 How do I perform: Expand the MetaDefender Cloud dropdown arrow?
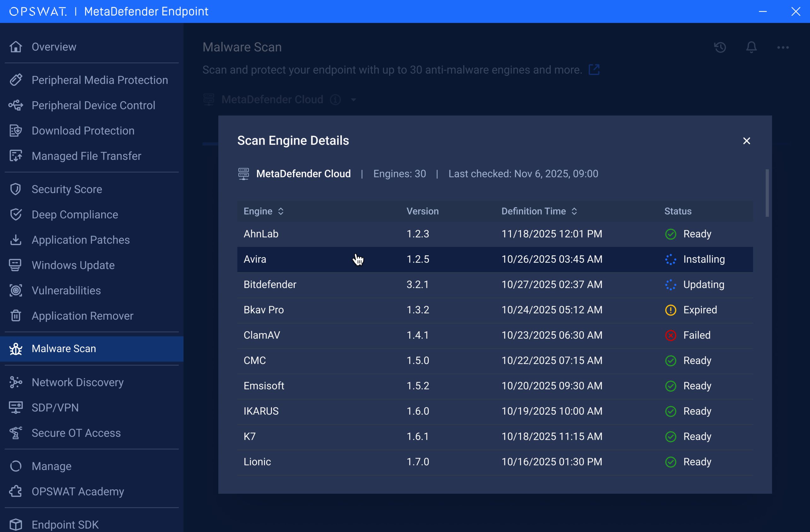click(354, 100)
